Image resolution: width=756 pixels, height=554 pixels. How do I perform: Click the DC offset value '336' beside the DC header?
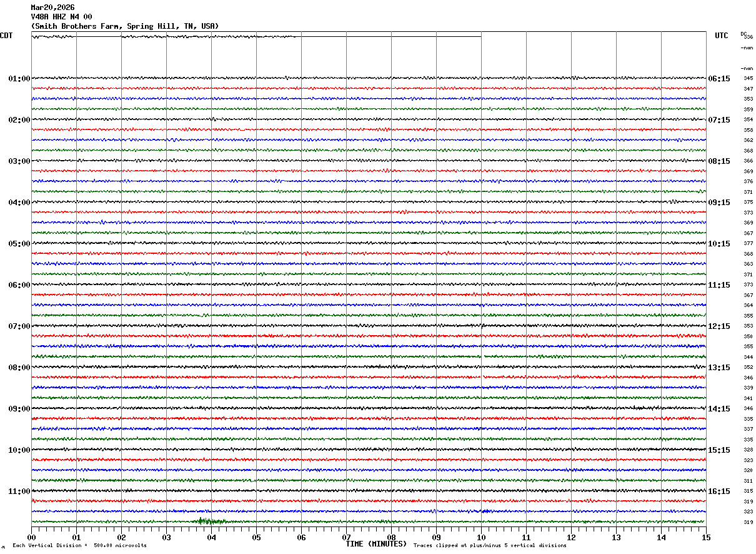point(749,38)
